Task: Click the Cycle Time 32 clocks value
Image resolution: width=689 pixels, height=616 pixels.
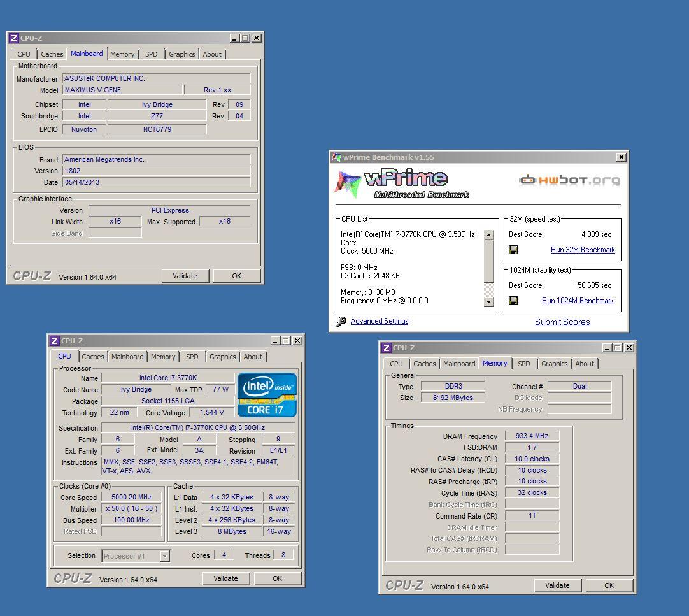Action: tap(532, 492)
